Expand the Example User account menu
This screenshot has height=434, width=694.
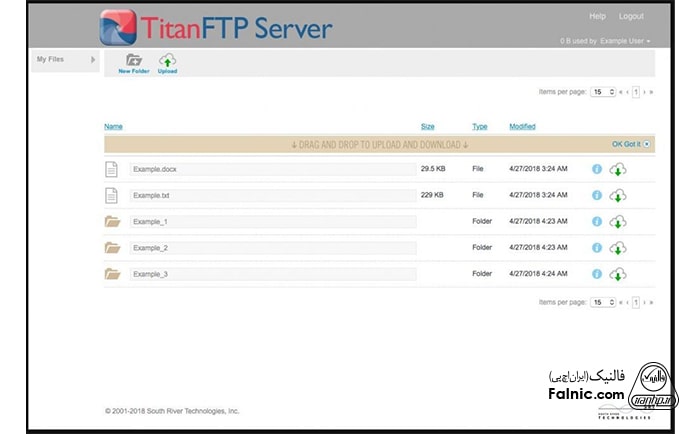coord(626,41)
